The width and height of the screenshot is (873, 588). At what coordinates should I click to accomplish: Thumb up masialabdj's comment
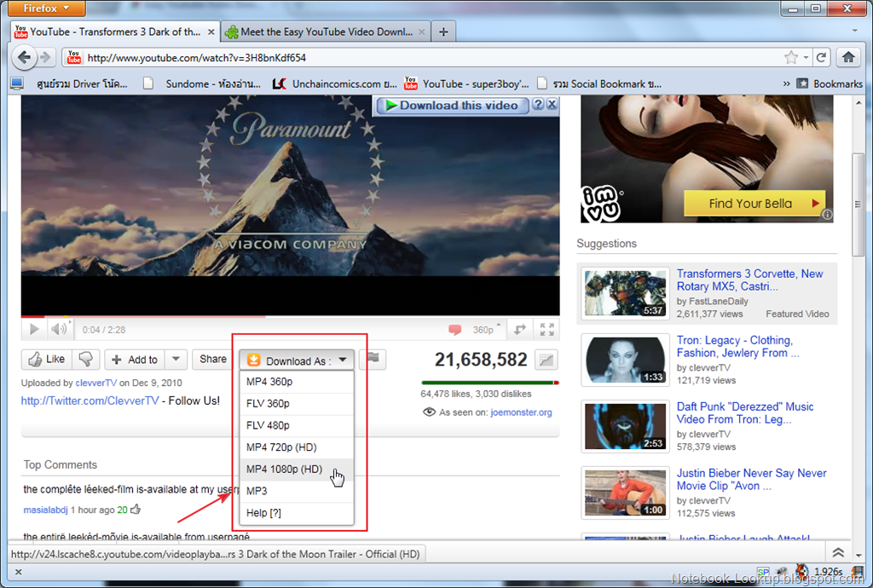point(136,509)
